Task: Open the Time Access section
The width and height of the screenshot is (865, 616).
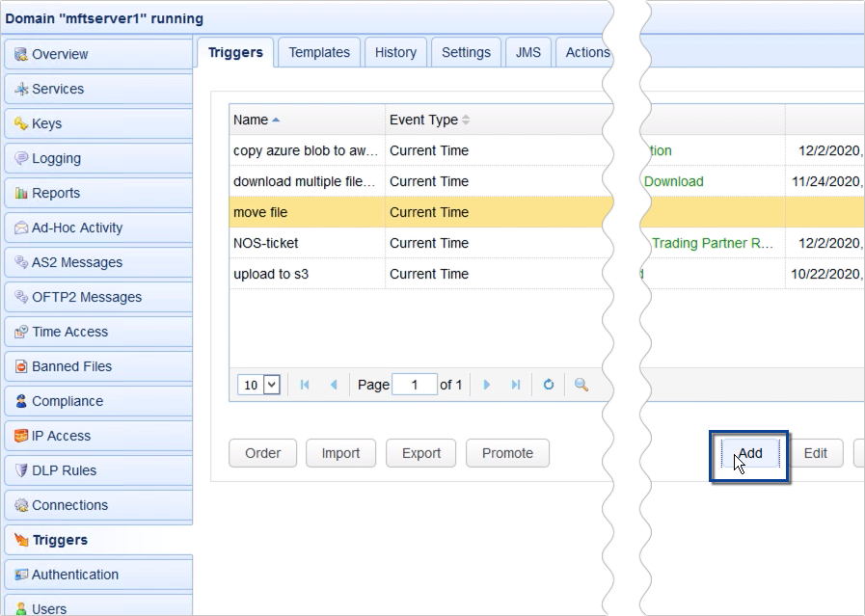Action: (x=69, y=332)
